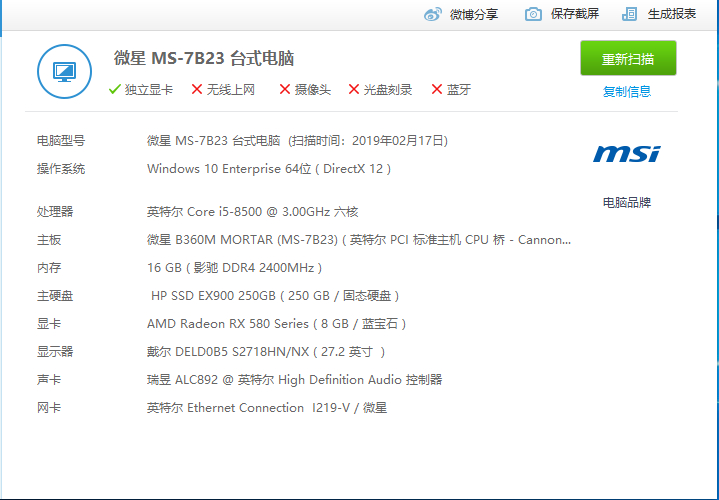Click the round desktop computer icon

[64, 72]
